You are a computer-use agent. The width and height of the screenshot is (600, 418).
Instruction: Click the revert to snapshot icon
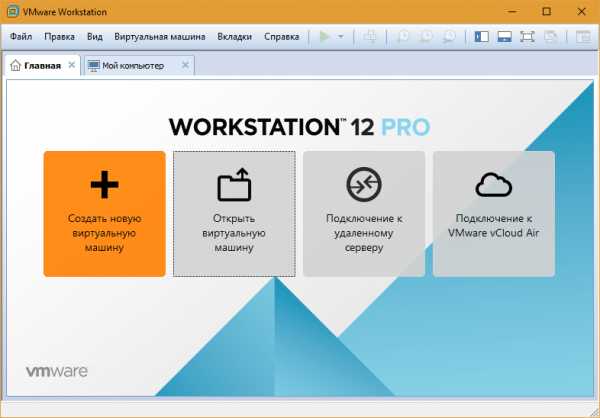[x=426, y=37]
